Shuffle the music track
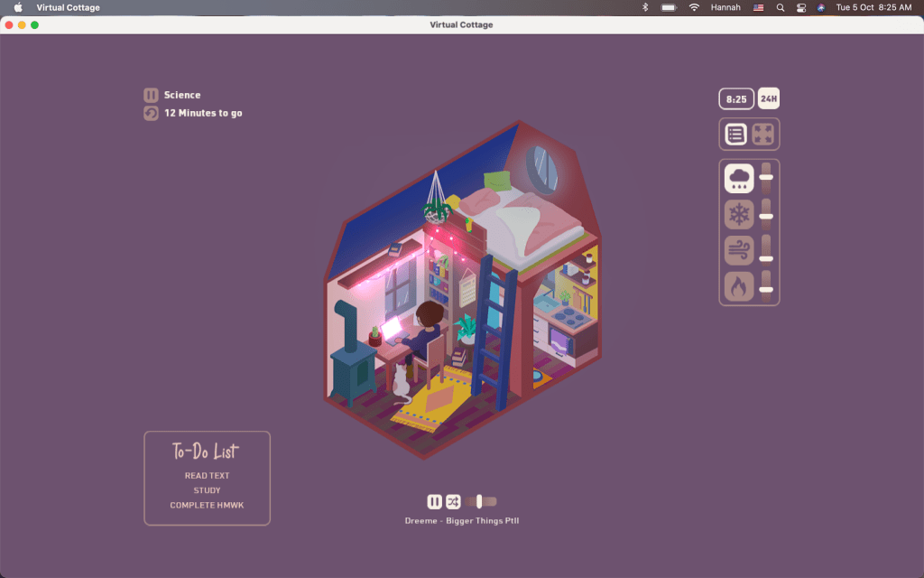Viewport: 924px width, 578px height. click(453, 501)
